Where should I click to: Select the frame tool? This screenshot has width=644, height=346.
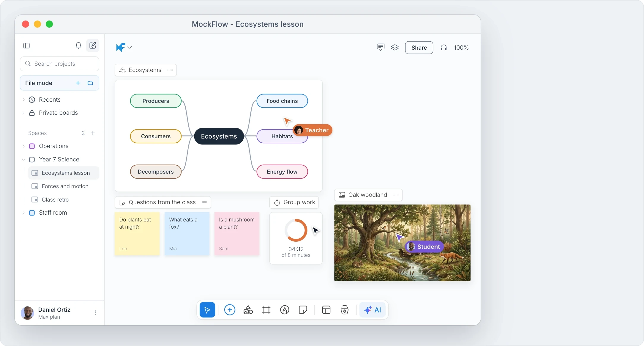266,310
